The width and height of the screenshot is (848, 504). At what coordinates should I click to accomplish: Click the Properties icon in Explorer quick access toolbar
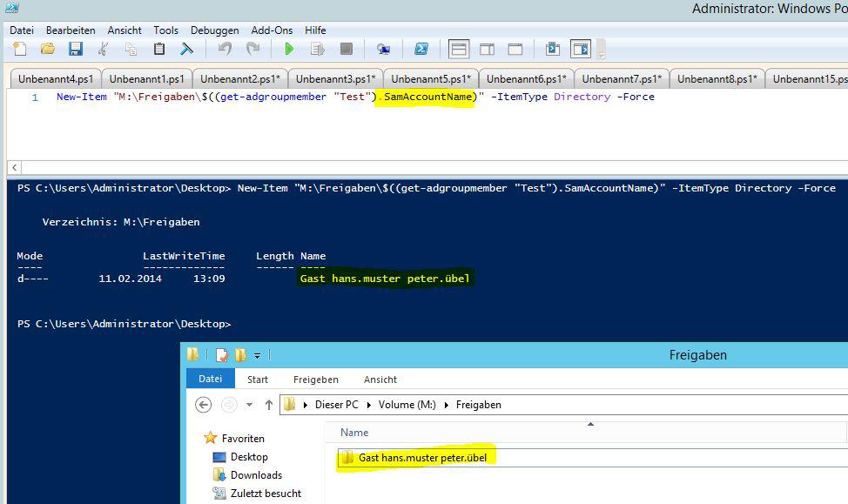pyautogui.click(x=222, y=355)
